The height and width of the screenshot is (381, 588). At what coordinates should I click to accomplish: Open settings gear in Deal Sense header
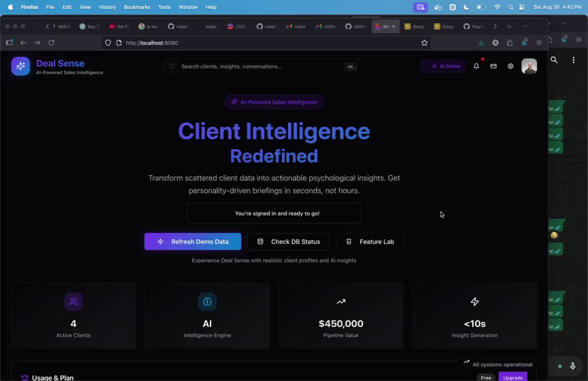(x=510, y=66)
